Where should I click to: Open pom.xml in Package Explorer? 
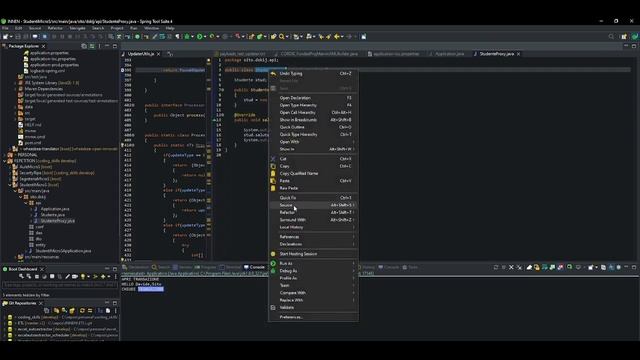point(33,143)
